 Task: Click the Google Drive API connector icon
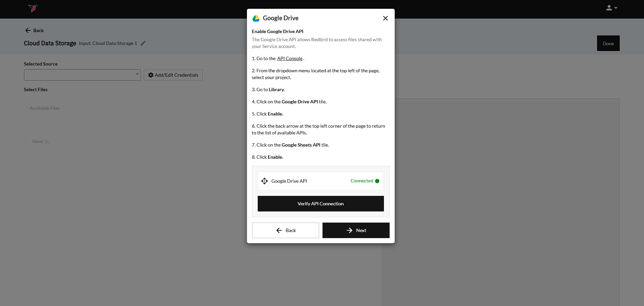tap(264, 181)
